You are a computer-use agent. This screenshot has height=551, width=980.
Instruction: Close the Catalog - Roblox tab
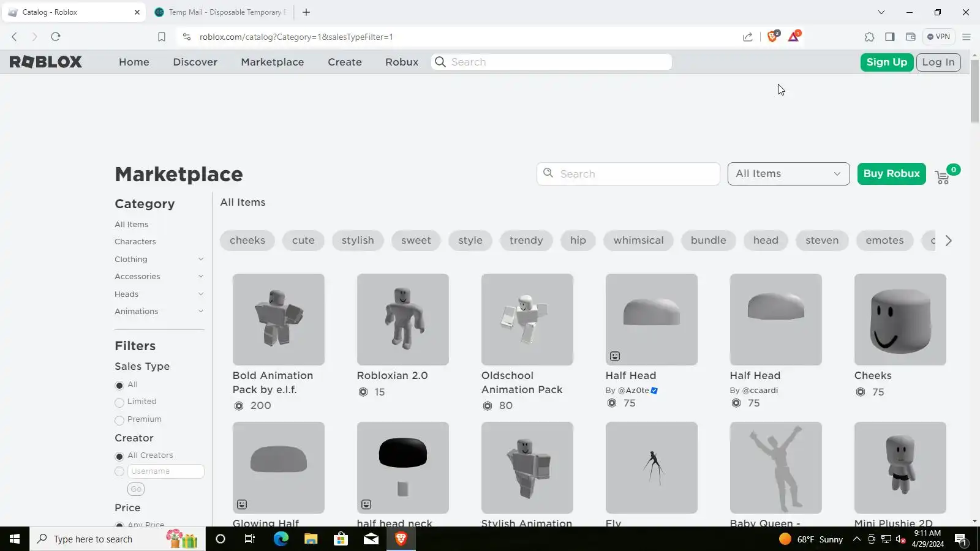coord(137,12)
